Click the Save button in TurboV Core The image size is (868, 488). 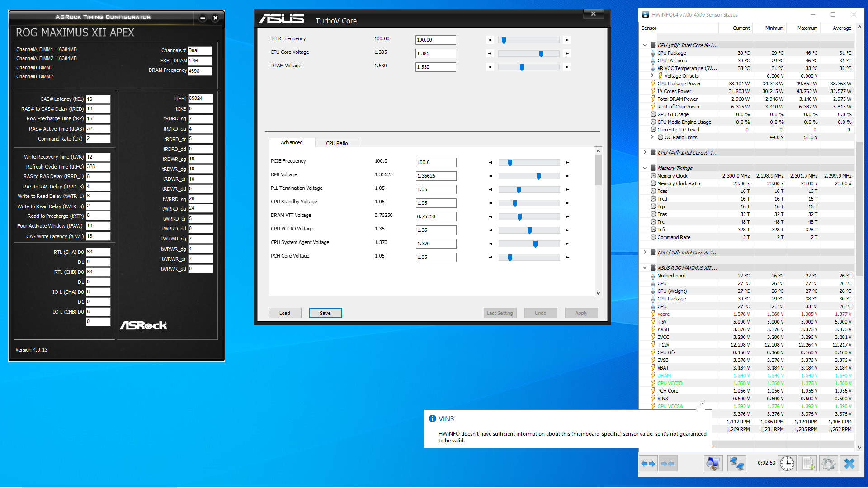pyautogui.click(x=325, y=313)
